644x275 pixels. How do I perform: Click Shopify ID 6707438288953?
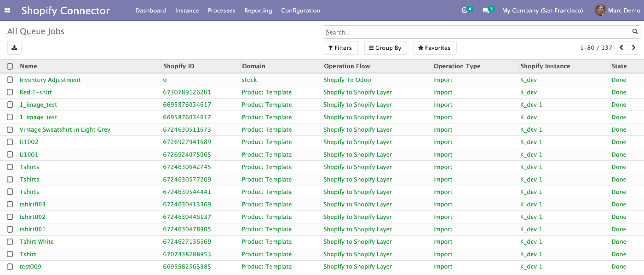187,254
